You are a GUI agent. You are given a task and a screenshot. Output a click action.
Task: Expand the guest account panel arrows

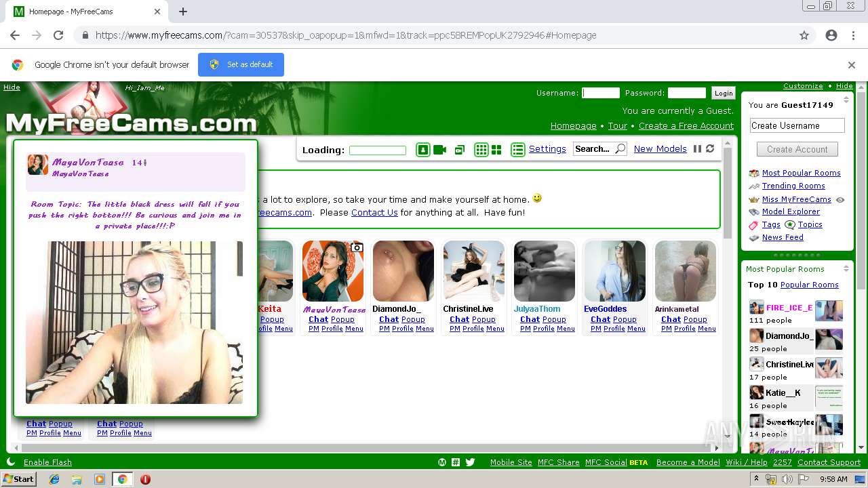point(846,100)
